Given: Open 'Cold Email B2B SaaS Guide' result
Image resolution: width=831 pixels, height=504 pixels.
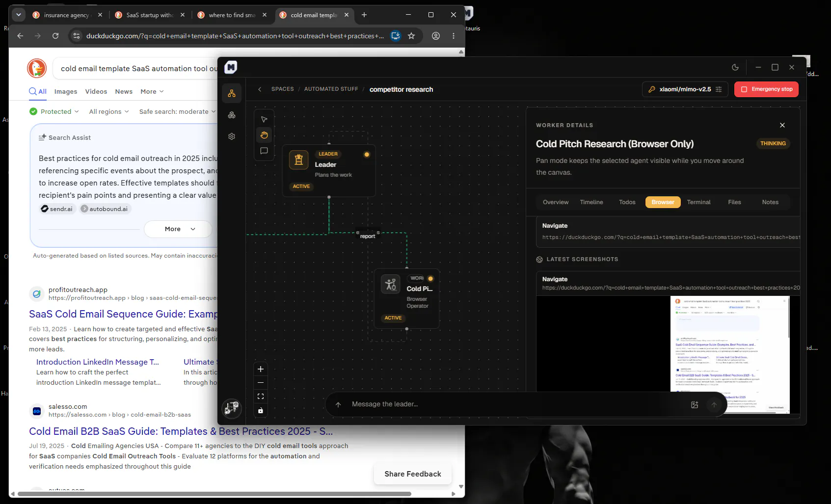Looking at the screenshot, I should [x=181, y=431].
